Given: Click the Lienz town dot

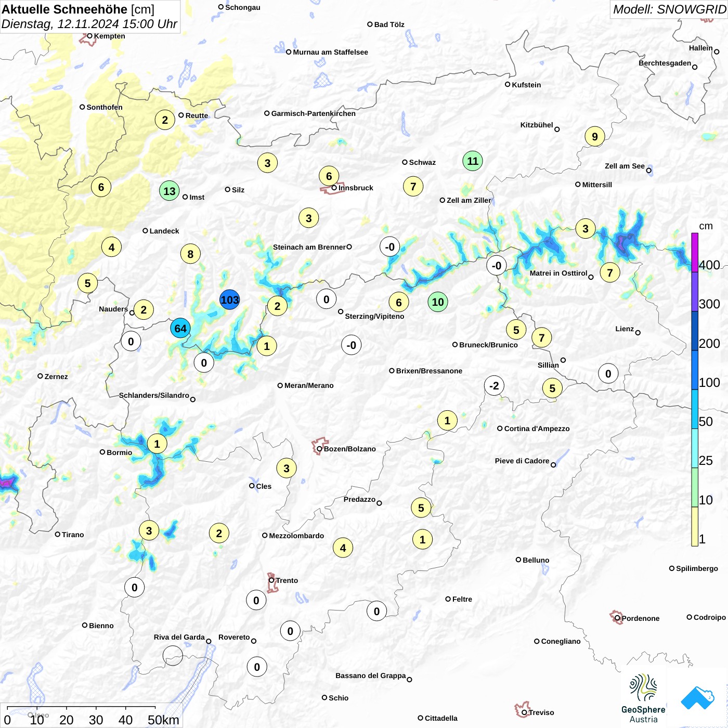Looking at the screenshot, I should (638, 333).
